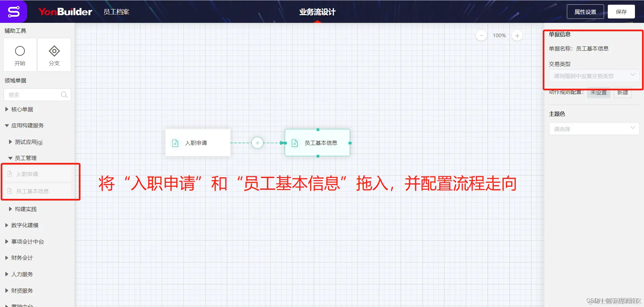Screen dimensions: 644x307
Task: Open the 交易类型 dropdown
Action: coord(594,76)
